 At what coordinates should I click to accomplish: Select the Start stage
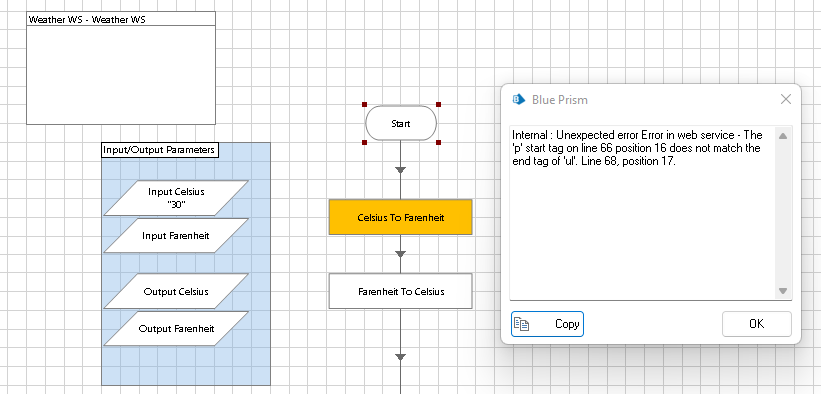[x=401, y=123]
